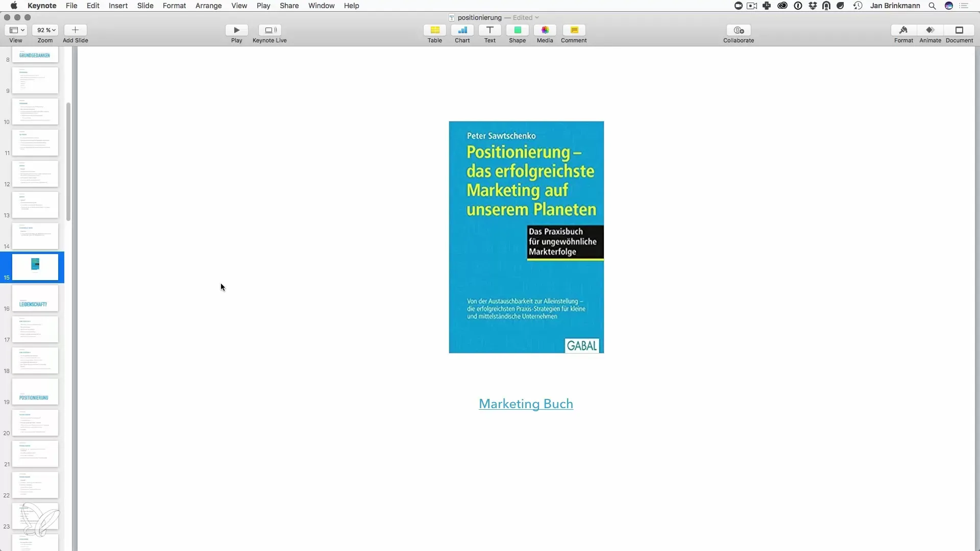Insert a Table from toolbar

(435, 30)
